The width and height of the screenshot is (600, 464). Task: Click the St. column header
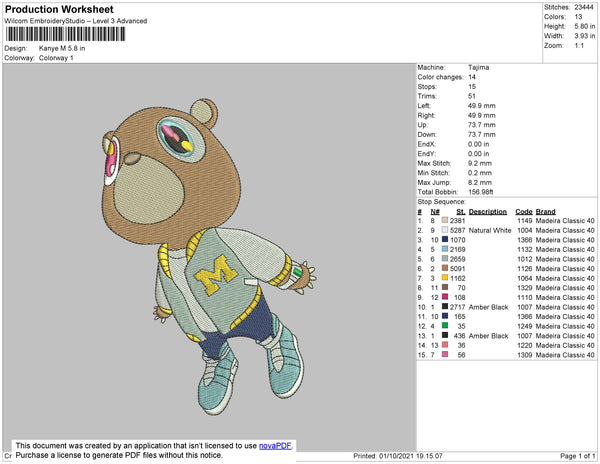[461, 212]
